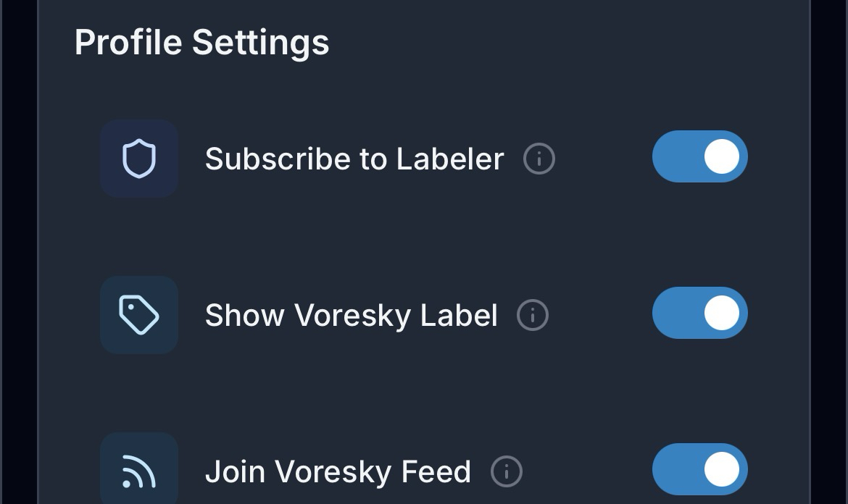Click the Subscribe to Labeler label text
Image resolution: width=848 pixels, height=504 pixels.
(354, 159)
